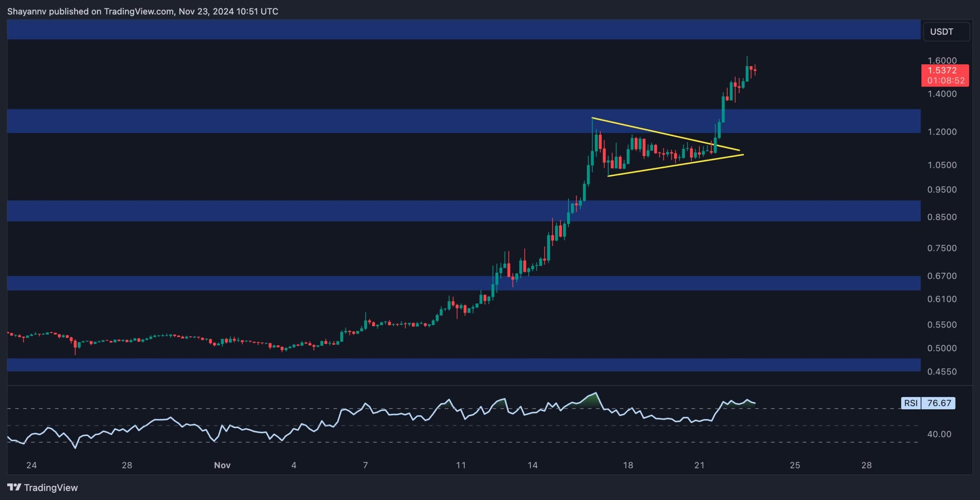Click the 0.6700 price axis label
This screenshot has height=500, width=980.
pyautogui.click(x=942, y=276)
